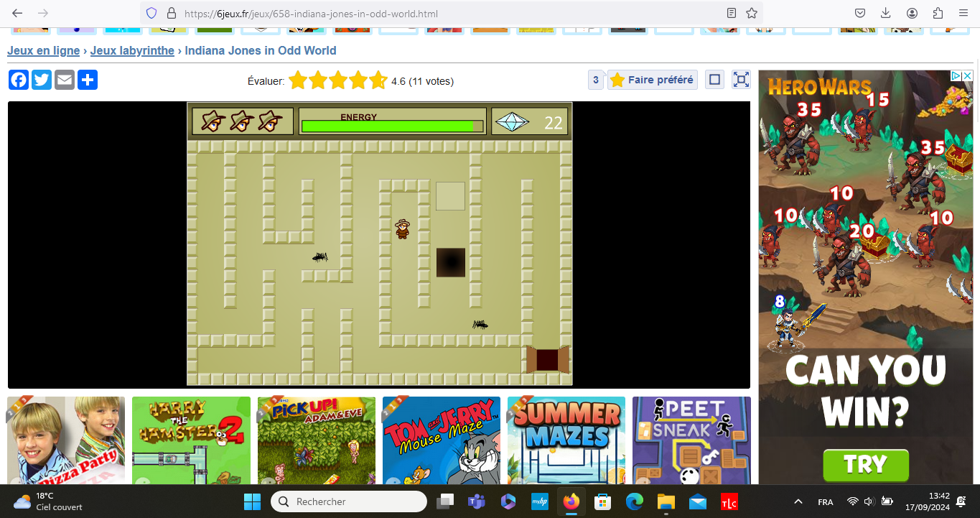The image size is (980, 518).
Task: Click Indiana Jones character in maze
Action: (x=403, y=228)
